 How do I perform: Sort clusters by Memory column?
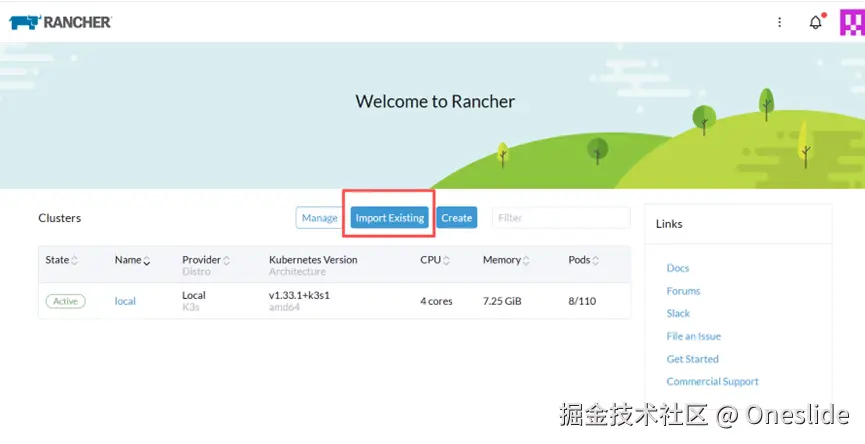click(x=506, y=260)
